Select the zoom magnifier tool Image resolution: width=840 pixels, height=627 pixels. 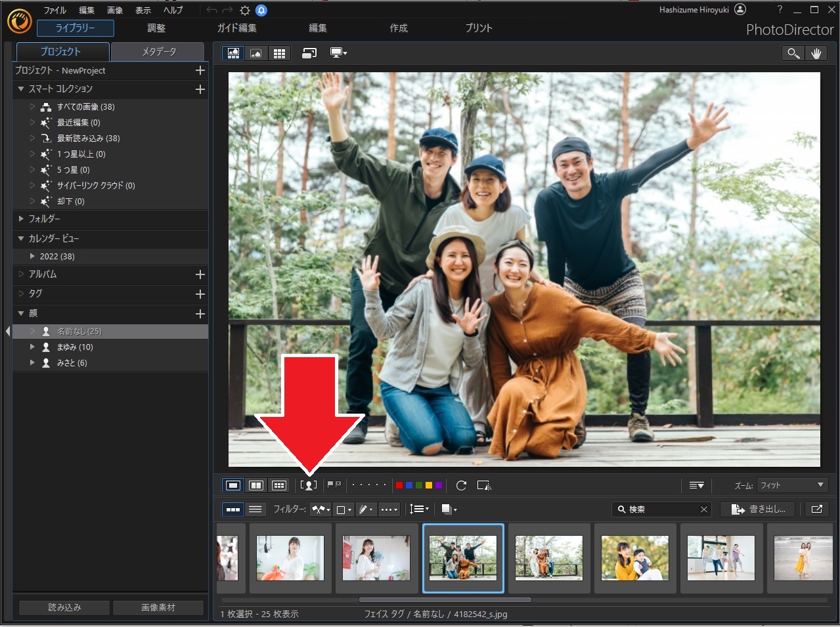tap(793, 53)
